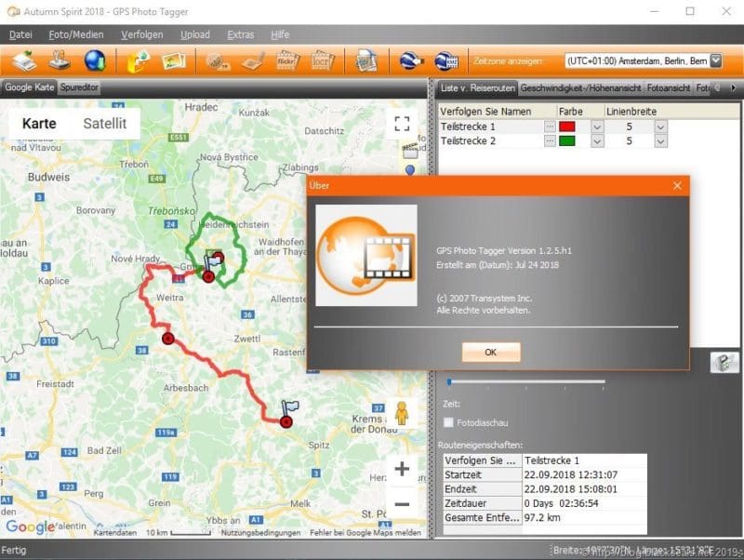744x560 pixels.
Task: Select the Liste v. Reiserouten tab
Action: coord(477,87)
